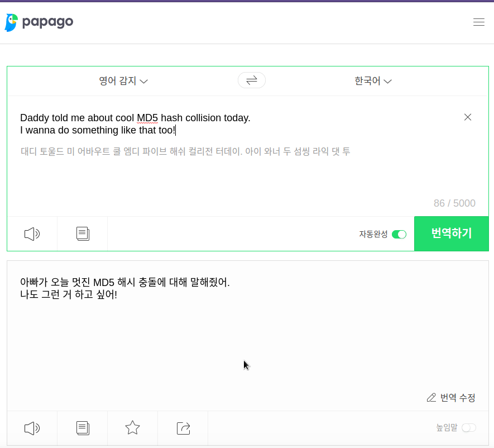Open the hamburger menu at top right
This screenshot has height=448, width=494.
[478, 22]
